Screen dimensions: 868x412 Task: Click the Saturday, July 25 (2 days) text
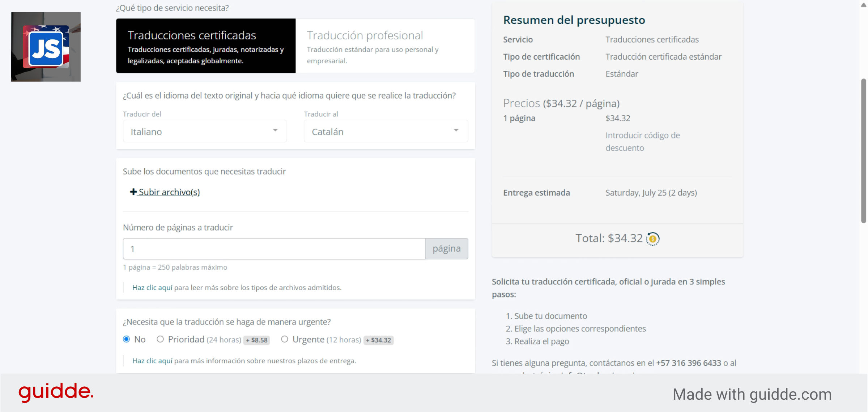coord(651,193)
